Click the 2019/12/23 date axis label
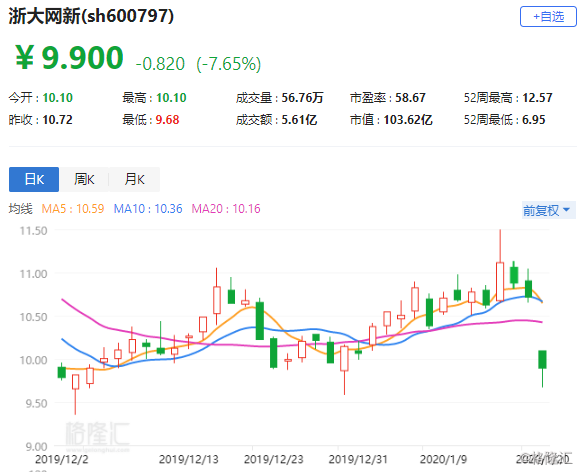 274,459
